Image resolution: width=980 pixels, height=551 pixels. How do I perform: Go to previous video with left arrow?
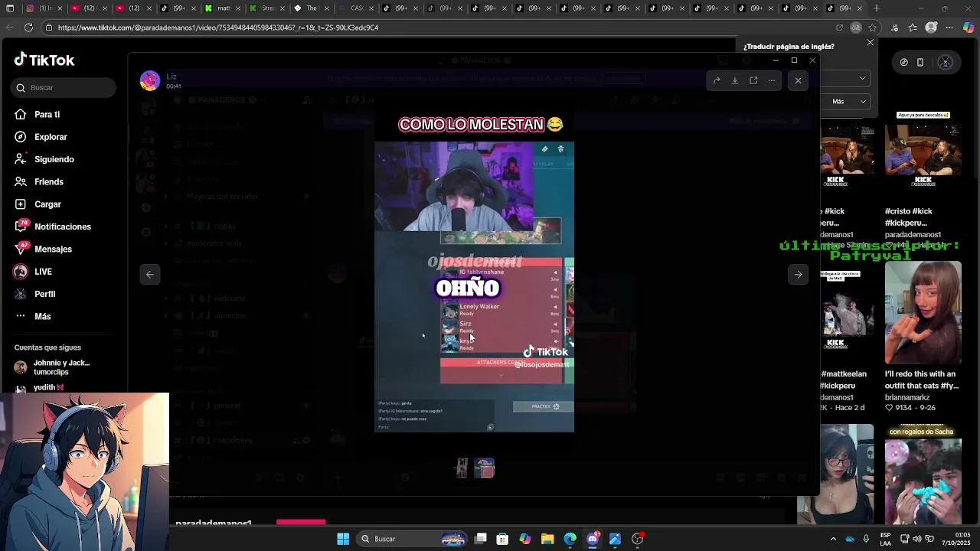150,274
